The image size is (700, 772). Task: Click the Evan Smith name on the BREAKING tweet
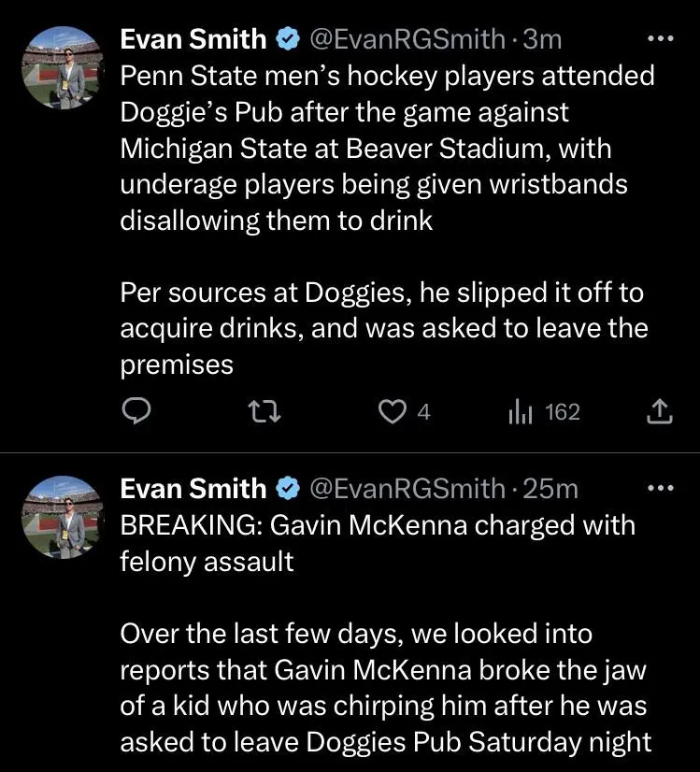193,489
